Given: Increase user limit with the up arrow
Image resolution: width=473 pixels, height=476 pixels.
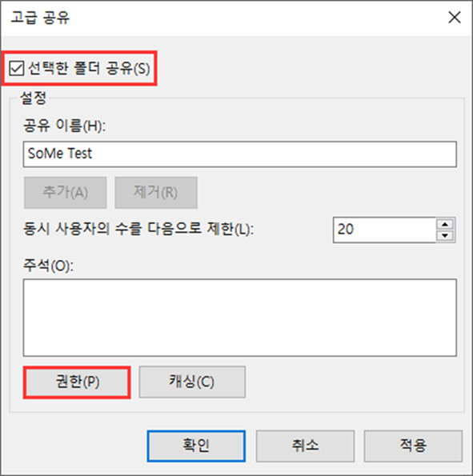Looking at the screenshot, I should 445,224.
